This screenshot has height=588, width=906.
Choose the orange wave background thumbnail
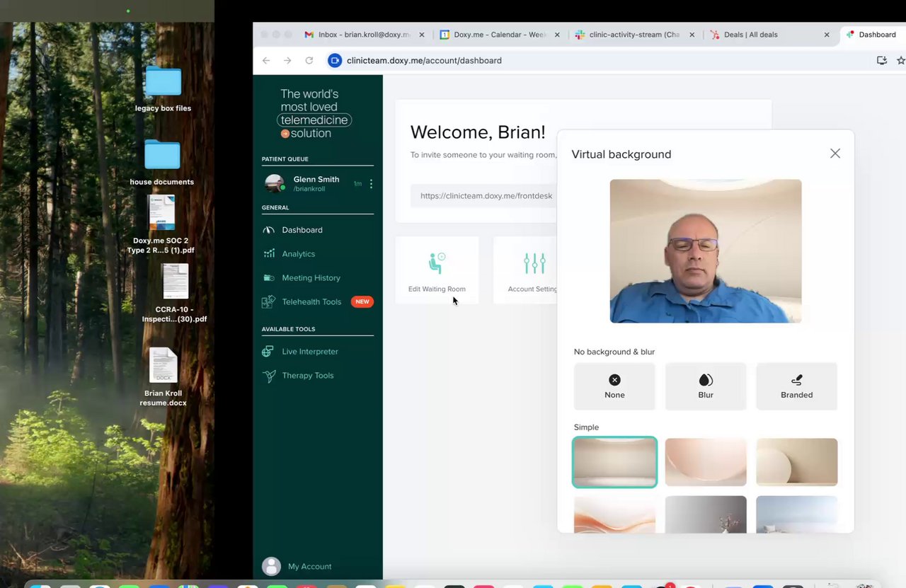click(x=614, y=514)
